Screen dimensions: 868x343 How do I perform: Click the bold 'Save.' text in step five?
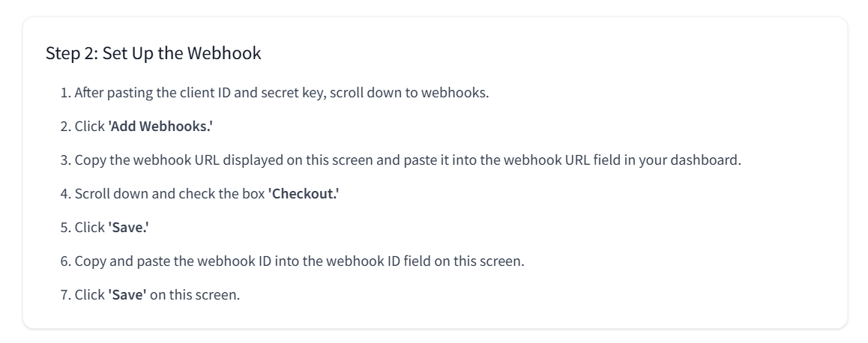[x=128, y=228]
